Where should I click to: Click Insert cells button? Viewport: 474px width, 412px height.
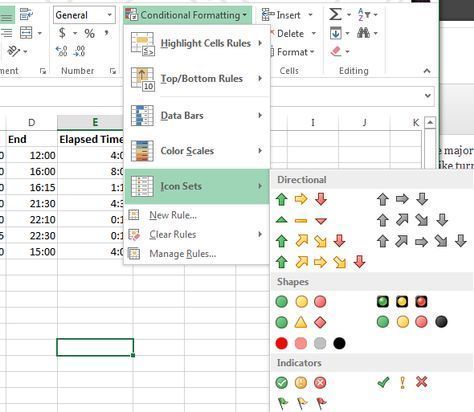click(x=281, y=15)
